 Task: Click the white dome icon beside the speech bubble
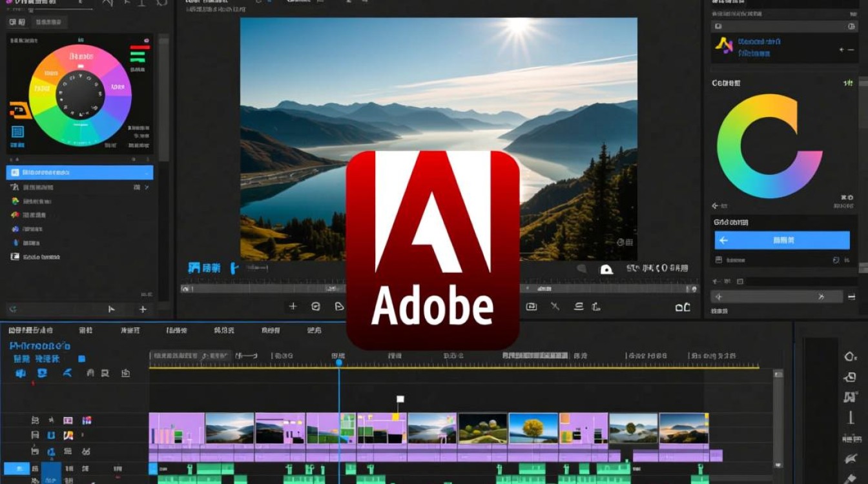pyautogui.click(x=606, y=270)
